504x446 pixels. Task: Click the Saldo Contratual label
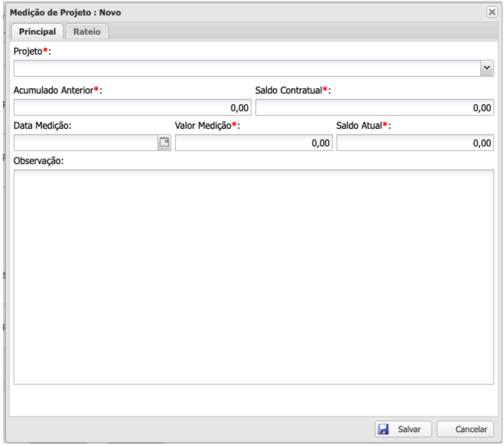289,90
